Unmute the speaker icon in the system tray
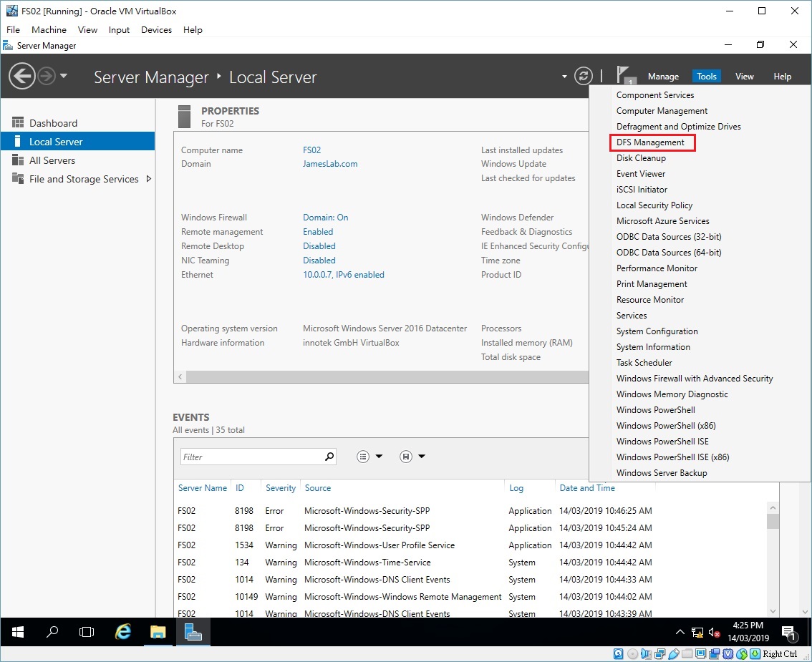Viewport: 812px width, 662px height. (x=713, y=632)
